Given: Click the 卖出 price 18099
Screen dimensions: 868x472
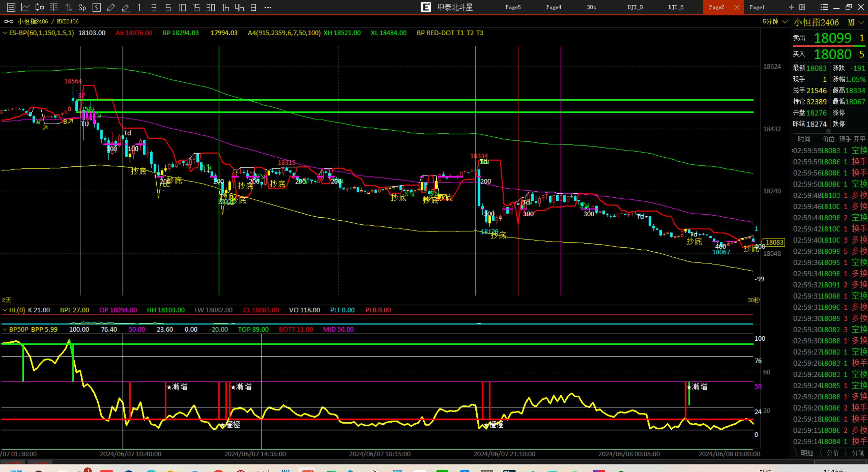Looking at the screenshot, I should coord(832,38).
